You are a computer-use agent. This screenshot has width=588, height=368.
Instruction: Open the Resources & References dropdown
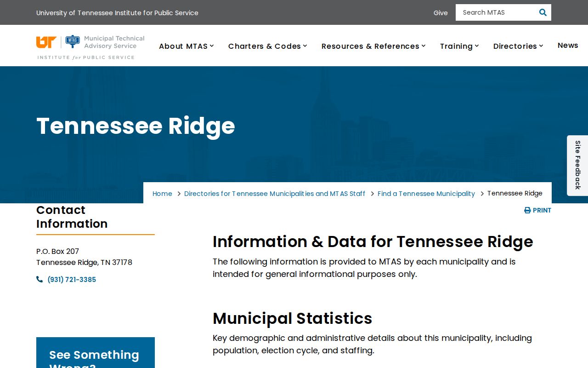(x=373, y=46)
